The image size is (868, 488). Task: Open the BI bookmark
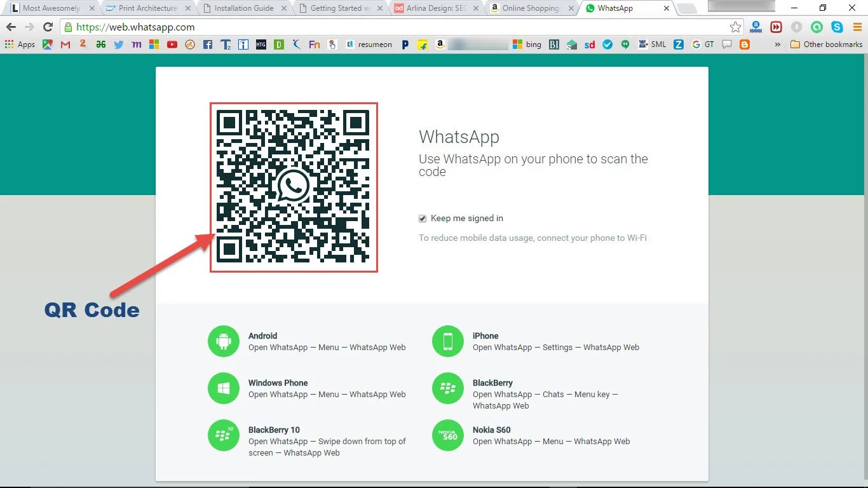(x=554, y=44)
